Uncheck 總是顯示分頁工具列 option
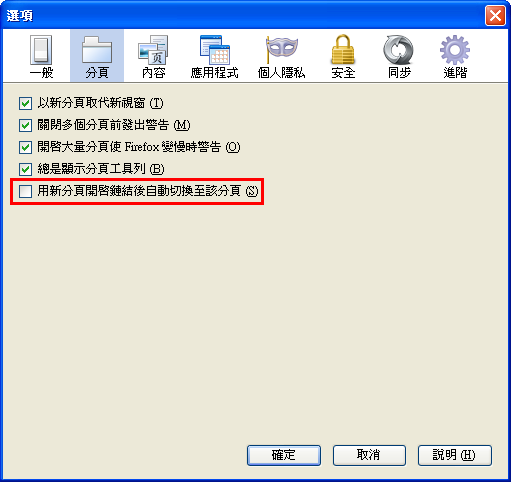This screenshot has height=482, width=511. click(x=25, y=169)
